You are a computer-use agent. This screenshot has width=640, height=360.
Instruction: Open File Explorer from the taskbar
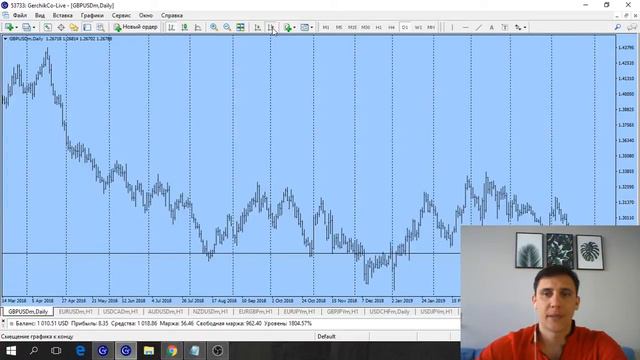click(x=149, y=351)
